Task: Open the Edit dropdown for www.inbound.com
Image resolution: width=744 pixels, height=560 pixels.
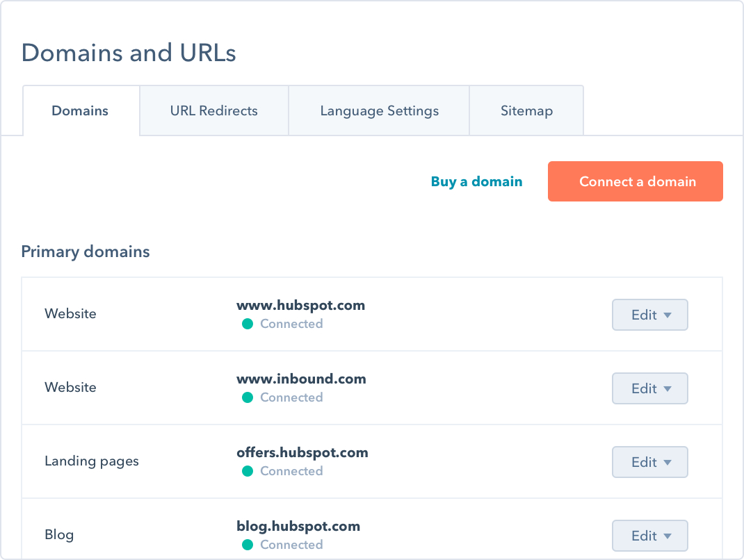Action: (649, 388)
